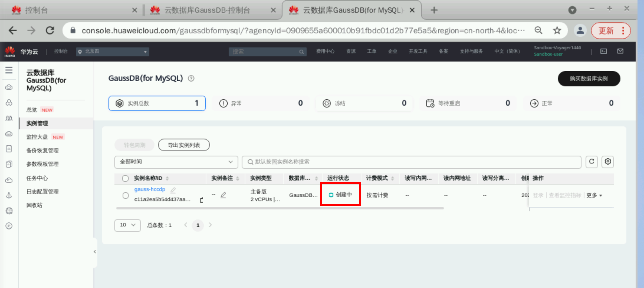
Task: Go back with the browser back arrow
Action: tap(13, 30)
